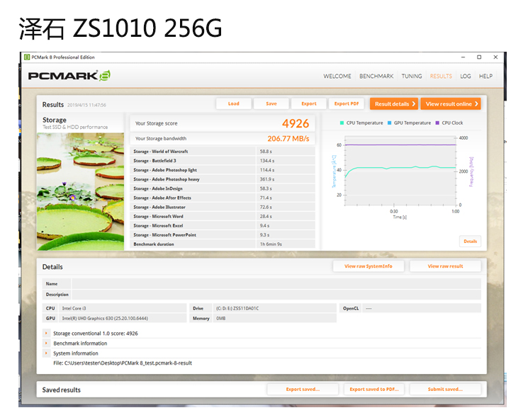The height and width of the screenshot is (420, 528).
Task: Select the World of Warcraft result row
Action: pos(223,152)
